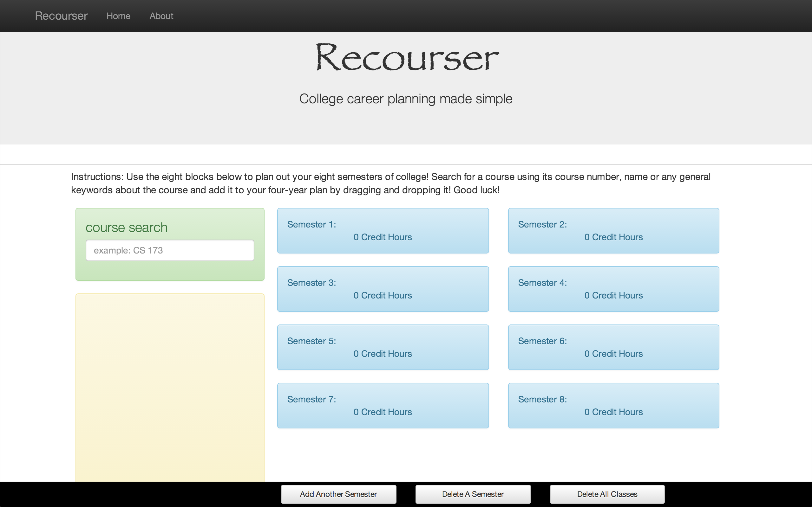
Task: Click the Recourser brand link in navbar
Action: [x=61, y=16]
